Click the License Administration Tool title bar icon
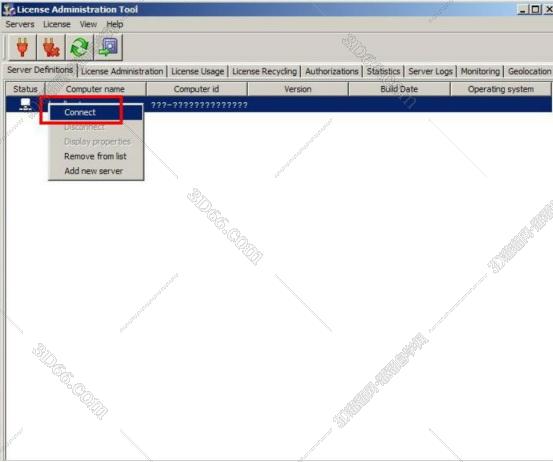 8,10
